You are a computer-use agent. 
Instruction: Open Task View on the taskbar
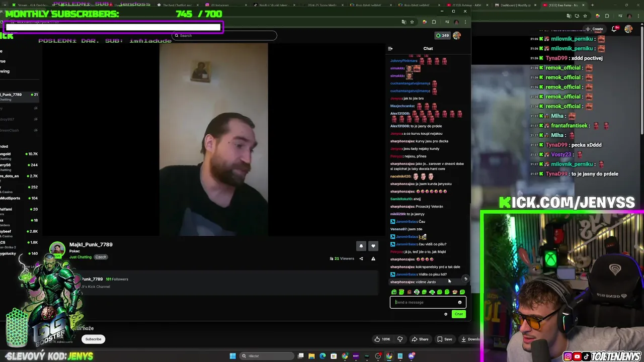(x=300, y=356)
